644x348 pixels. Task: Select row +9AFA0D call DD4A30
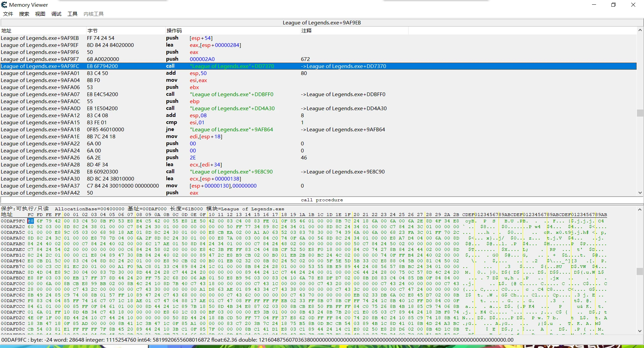click(318, 108)
